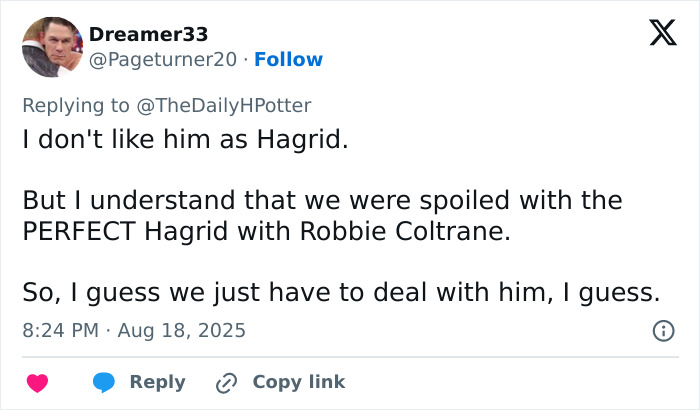Click the Dreamer33 display name
700x410 pixels.
point(149,34)
